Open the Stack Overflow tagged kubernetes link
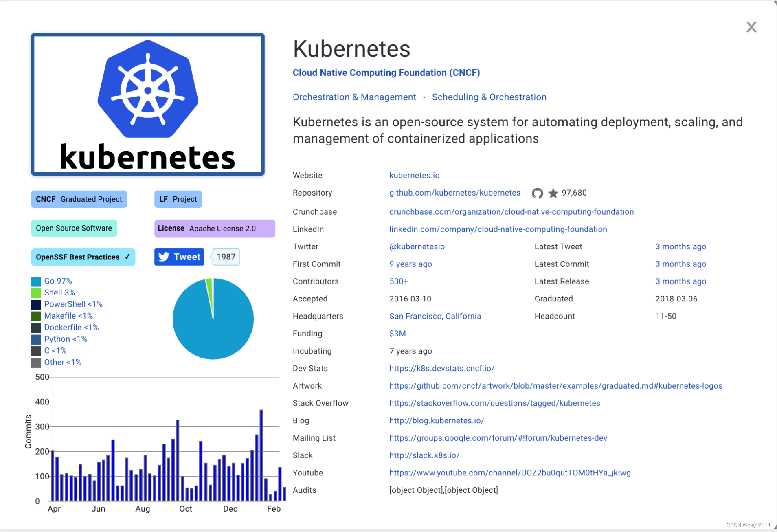The width and height of the screenshot is (777, 532). (x=495, y=403)
